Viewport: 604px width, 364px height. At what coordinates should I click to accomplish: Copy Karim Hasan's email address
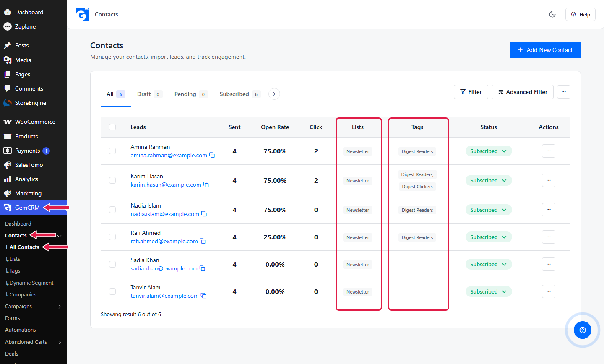(206, 185)
